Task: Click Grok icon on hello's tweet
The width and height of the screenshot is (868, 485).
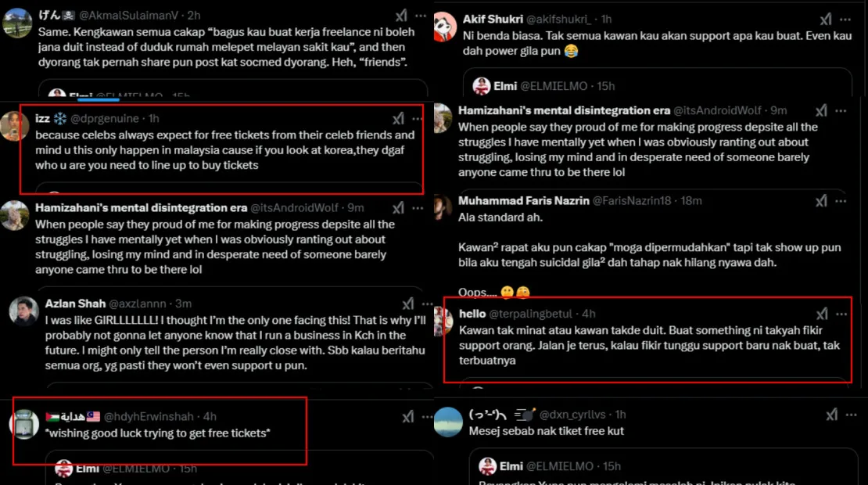Action: coord(821,314)
